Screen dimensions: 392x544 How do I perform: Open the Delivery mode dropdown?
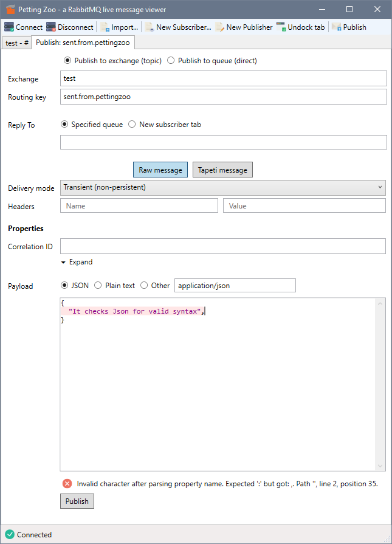point(222,188)
